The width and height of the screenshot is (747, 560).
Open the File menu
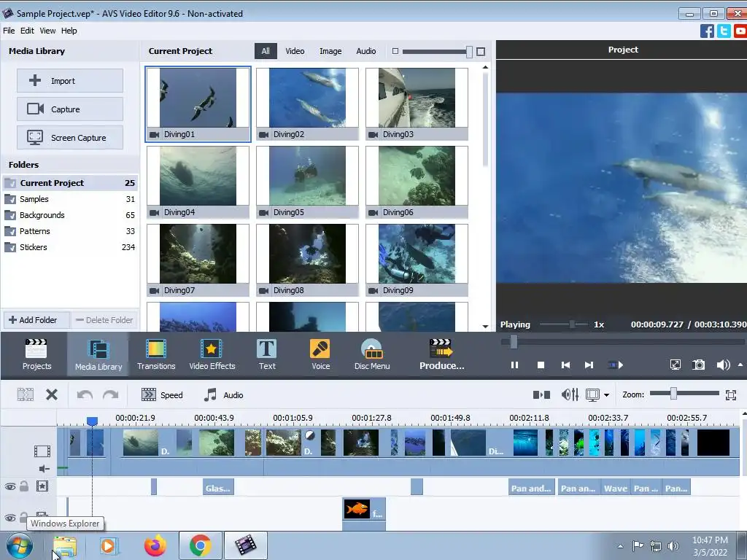coord(9,31)
